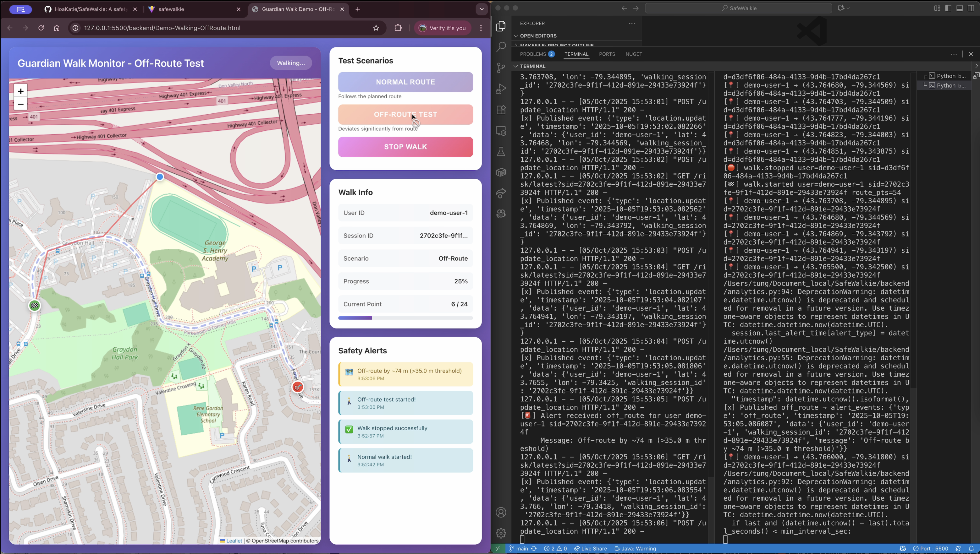Click the Stop Walk button
The height and width of the screenshot is (554, 980).
click(405, 147)
